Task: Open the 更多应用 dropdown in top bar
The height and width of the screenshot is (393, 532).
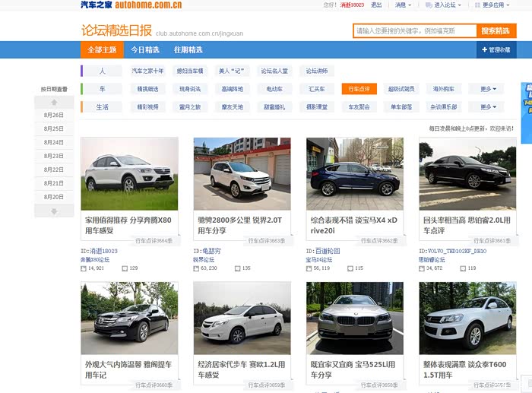Action: click(498, 5)
